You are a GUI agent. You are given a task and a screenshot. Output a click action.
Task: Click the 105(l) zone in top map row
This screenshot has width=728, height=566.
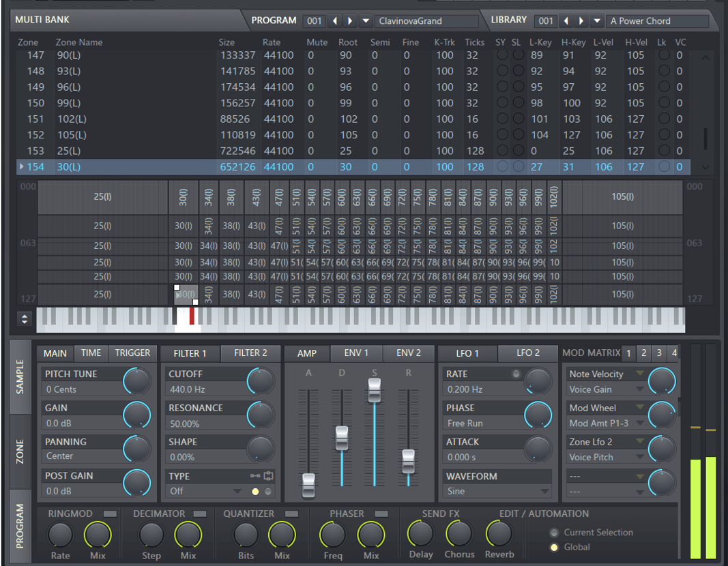[x=622, y=196]
